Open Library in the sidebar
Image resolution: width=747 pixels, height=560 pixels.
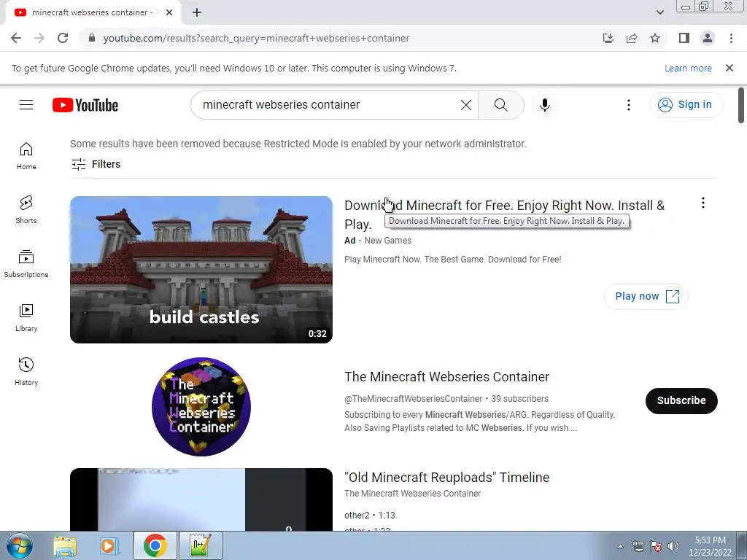point(26,318)
